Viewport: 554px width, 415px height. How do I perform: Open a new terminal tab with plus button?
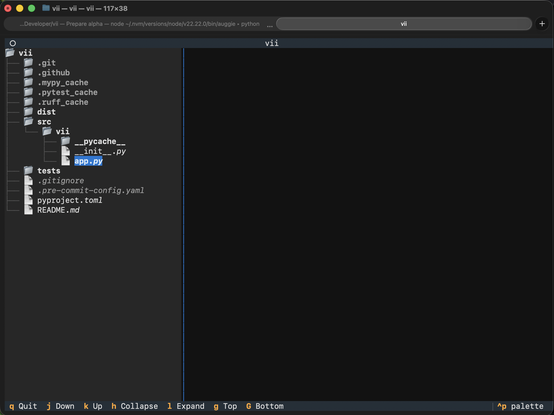point(542,24)
